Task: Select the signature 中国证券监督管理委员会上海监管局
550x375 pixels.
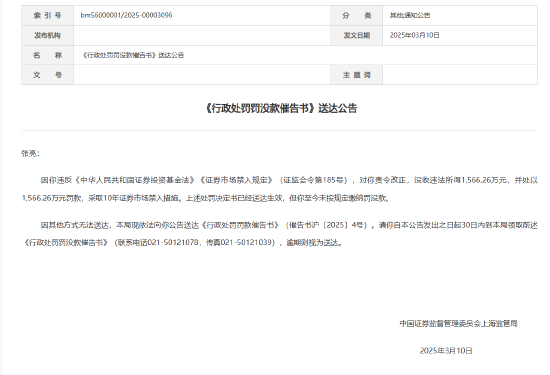Action: (x=458, y=323)
